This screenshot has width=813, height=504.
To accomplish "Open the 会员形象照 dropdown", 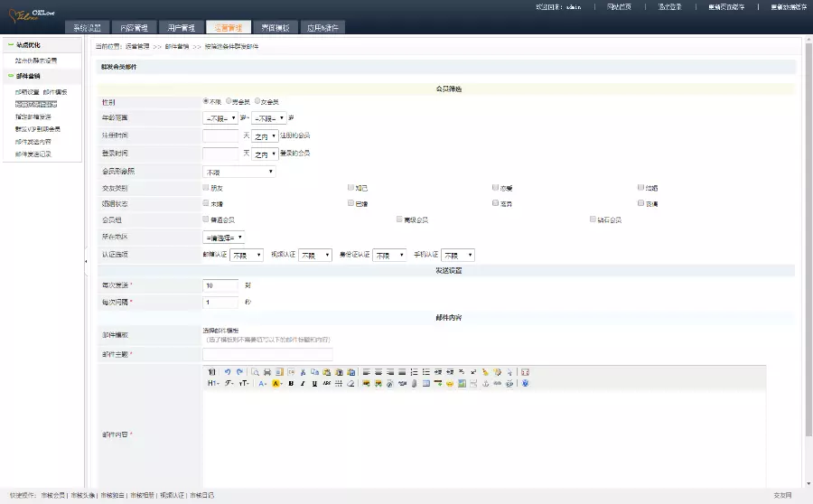I will click(239, 172).
